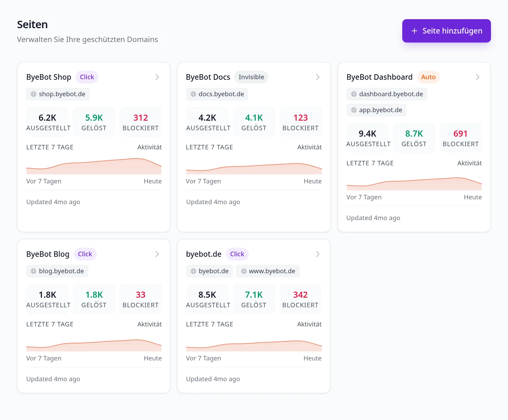The width and height of the screenshot is (508, 420).
Task: Click the activity chart in ByeBot Blog card
Action: 94,345
